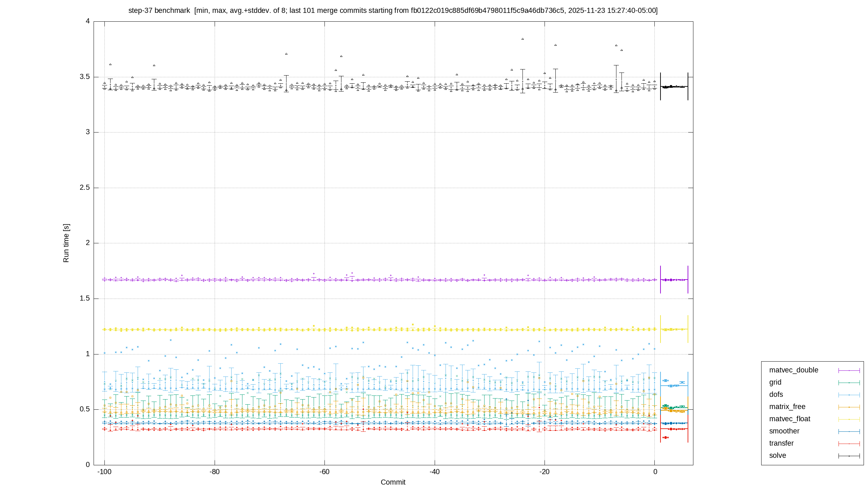Click the Run time [s] y-axis label
The width and height of the screenshot is (868, 488).
coord(66,243)
